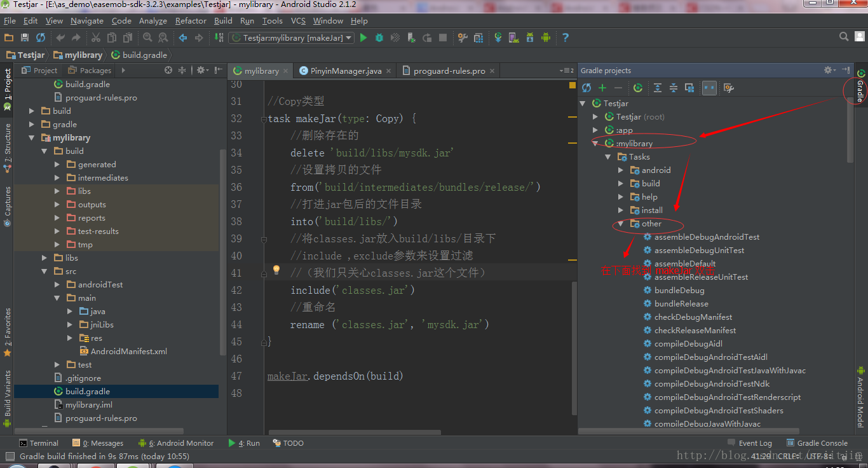Open Gradle projects gear settings dropdown

(x=830, y=70)
